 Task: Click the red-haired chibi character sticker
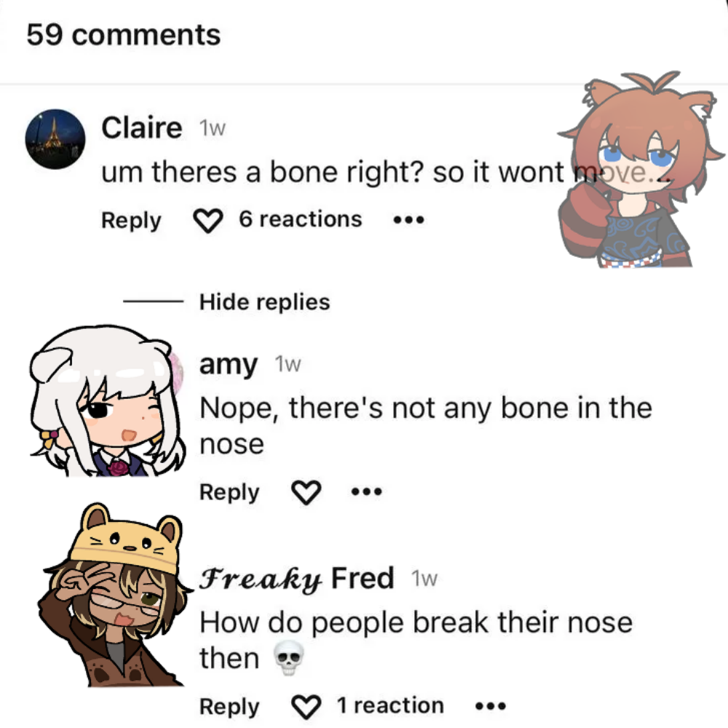(x=641, y=170)
